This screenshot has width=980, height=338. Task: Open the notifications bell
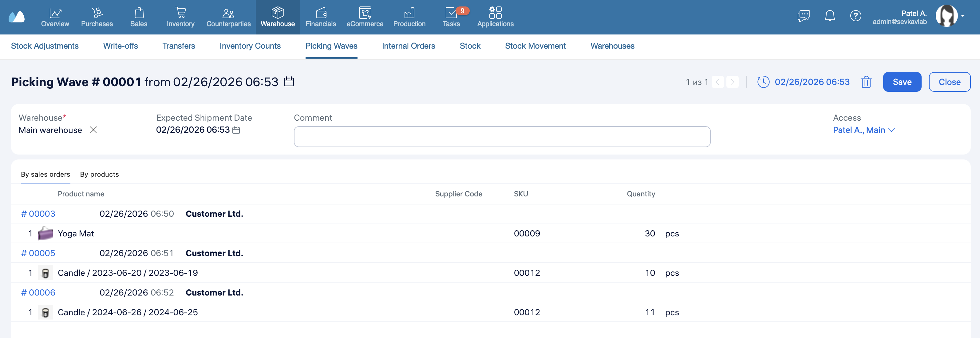tap(830, 16)
